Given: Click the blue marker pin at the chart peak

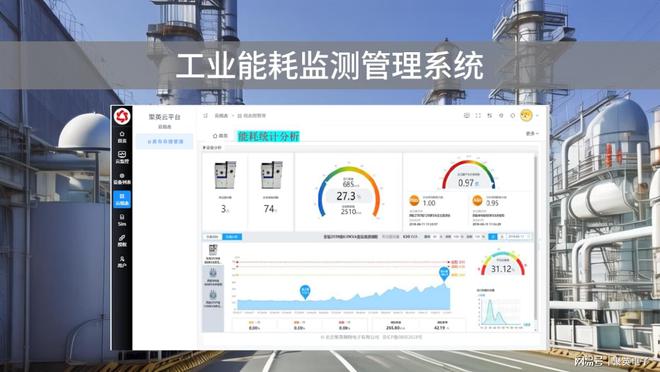Looking at the screenshot, I should tap(444, 274).
